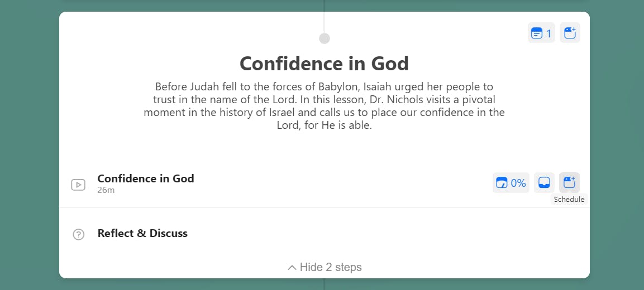This screenshot has width=644, height=290.
Task: Click the video play icon
Action: coord(78,185)
